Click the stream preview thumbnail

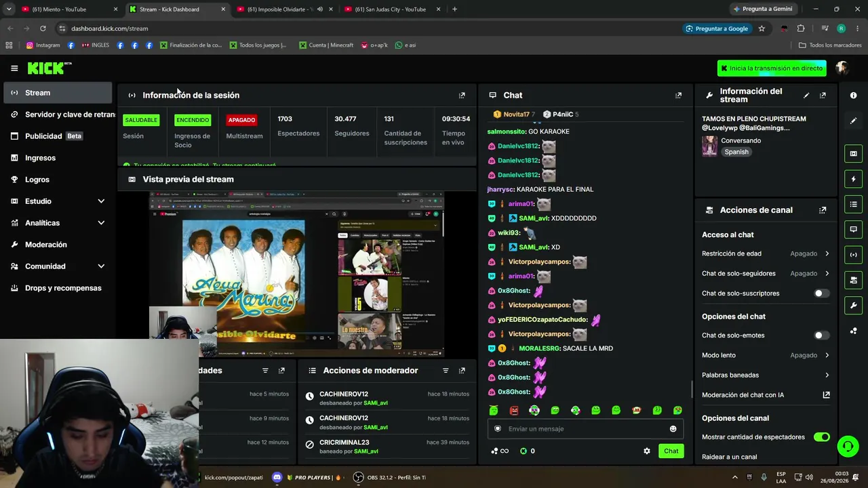pos(296,274)
